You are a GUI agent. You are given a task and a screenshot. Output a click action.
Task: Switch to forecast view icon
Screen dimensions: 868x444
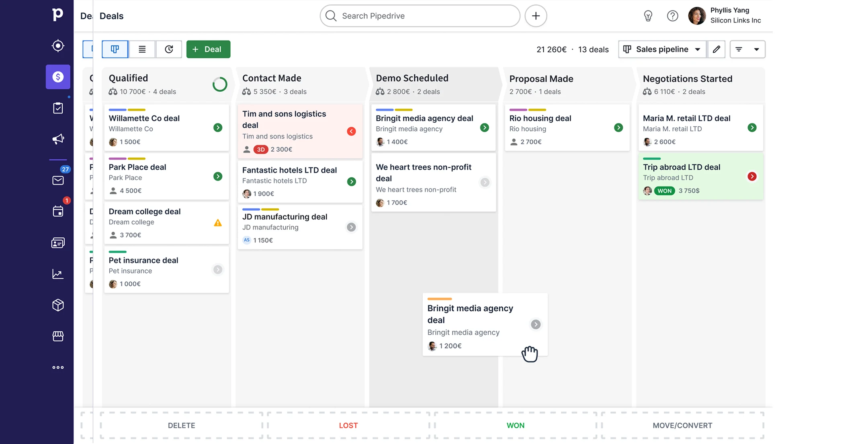(169, 49)
